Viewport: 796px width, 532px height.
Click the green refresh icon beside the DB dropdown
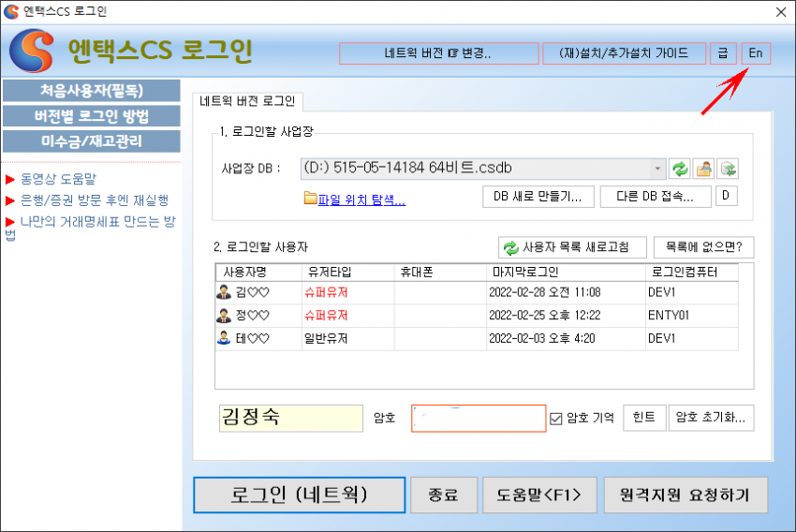(680, 169)
